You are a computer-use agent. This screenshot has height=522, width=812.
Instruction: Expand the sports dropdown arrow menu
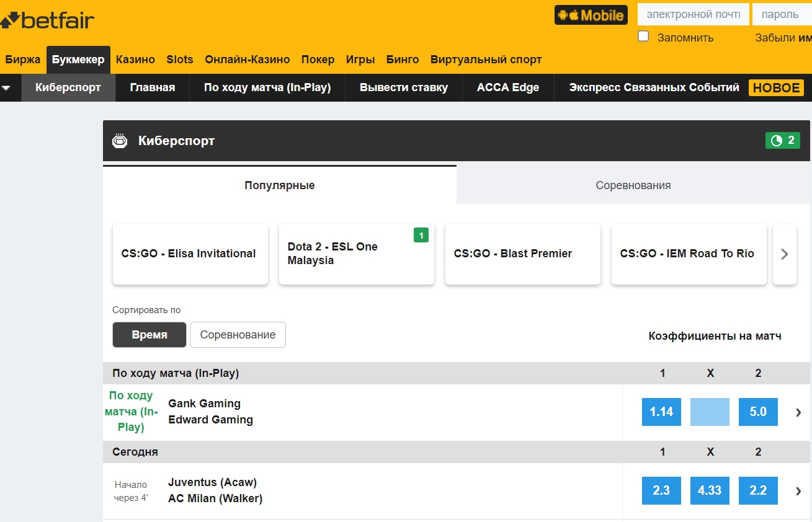7,88
